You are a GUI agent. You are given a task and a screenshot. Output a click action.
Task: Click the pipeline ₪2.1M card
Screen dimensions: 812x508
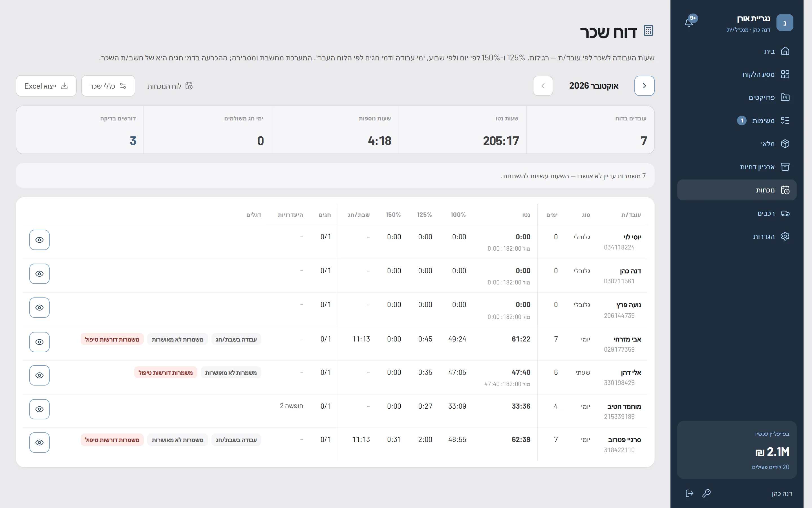(736, 450)
